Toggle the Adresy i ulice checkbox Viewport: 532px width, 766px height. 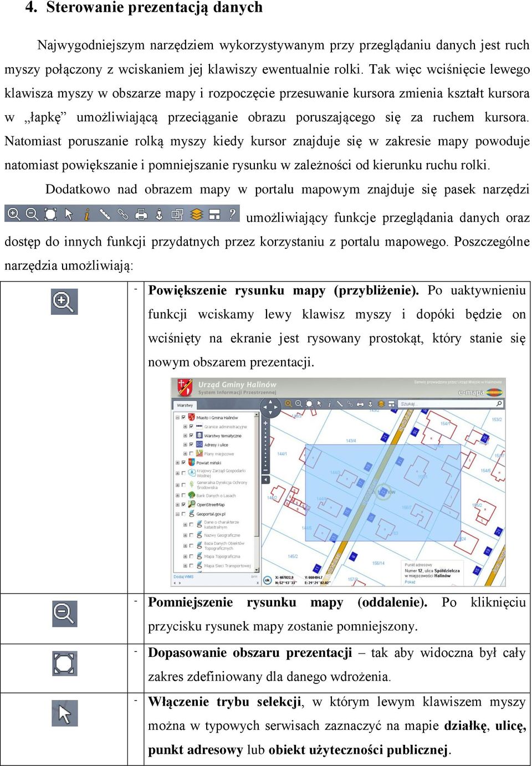coord(191,445)
